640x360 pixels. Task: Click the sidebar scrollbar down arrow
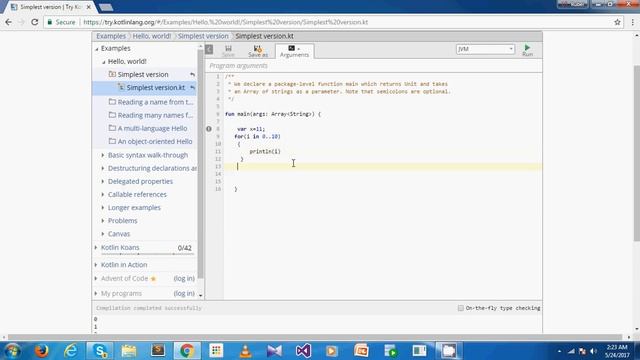[x=200, y=295]
